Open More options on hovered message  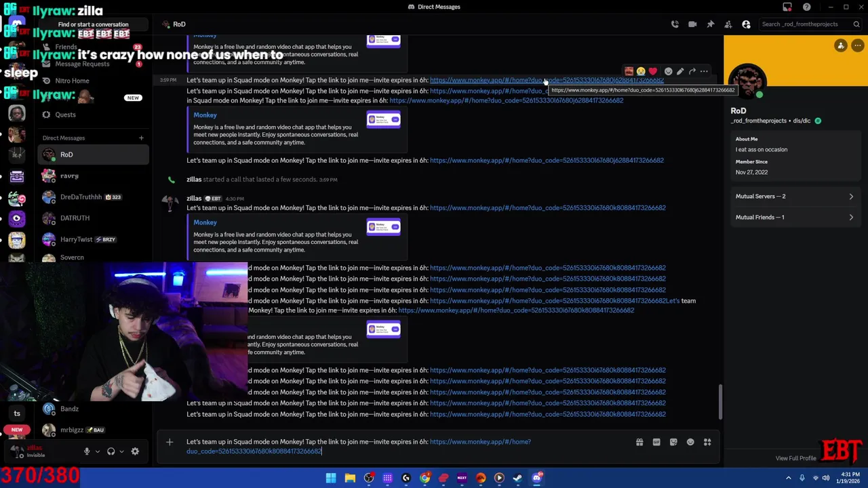point(704,71)
